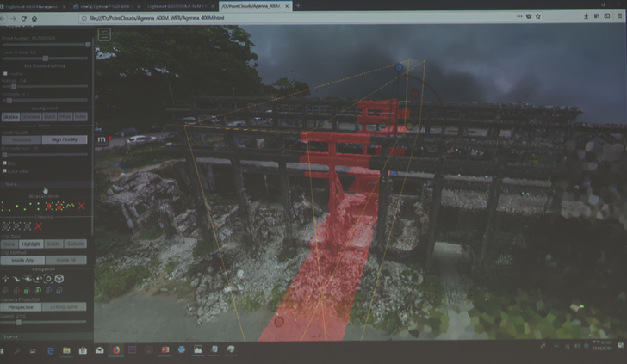627x364 pixels.
Task: Adjust the Point budget slider
Action: [x=46, y=45]
